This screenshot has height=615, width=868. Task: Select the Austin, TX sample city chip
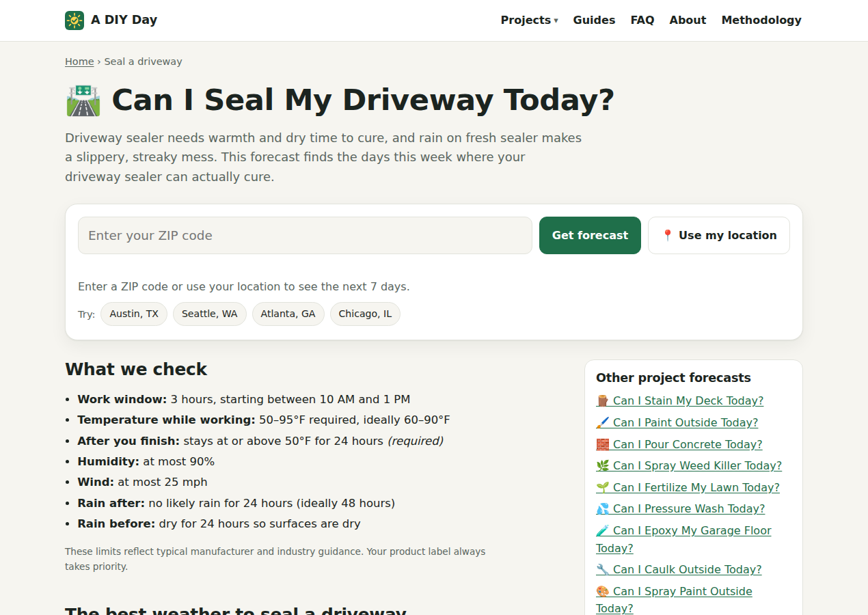point(134,314)
